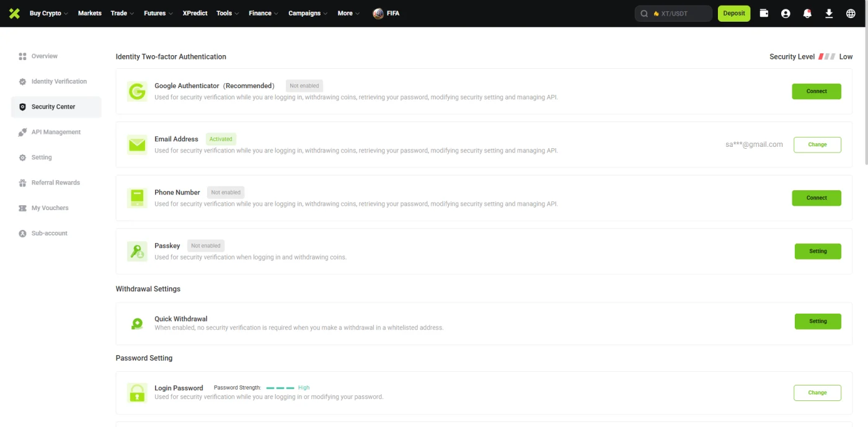Click the Google Authenticator G icon
The width and height of the screenshot is (868, 427).
coord(137,92)
